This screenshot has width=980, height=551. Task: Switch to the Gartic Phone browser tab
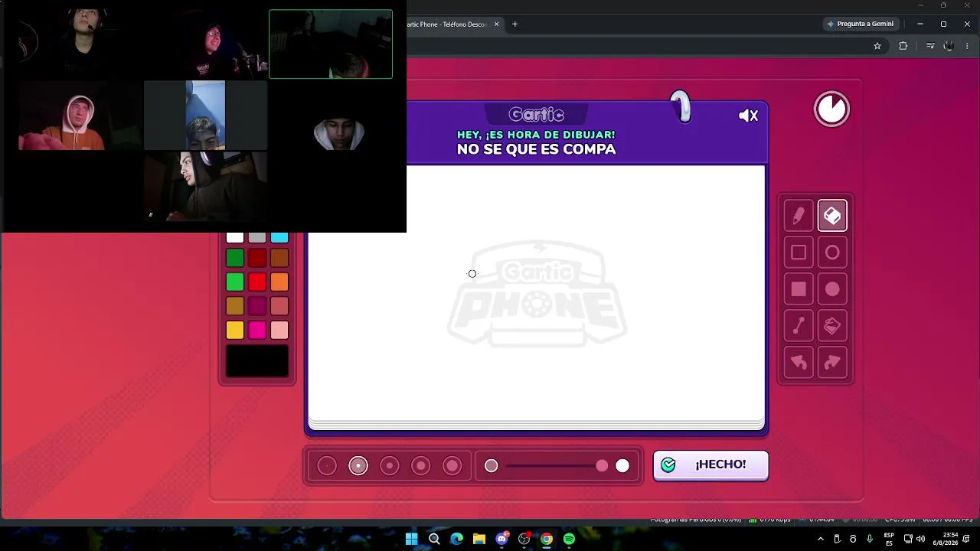448,24
